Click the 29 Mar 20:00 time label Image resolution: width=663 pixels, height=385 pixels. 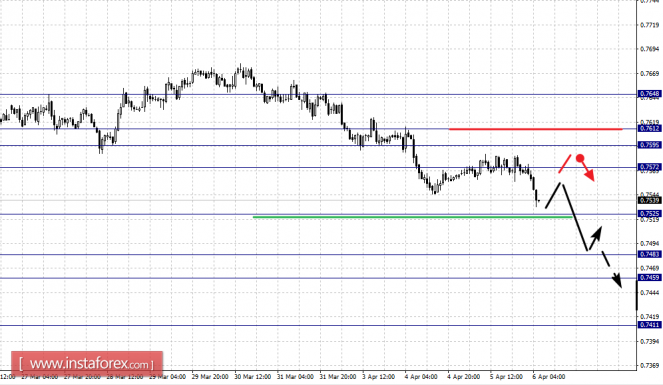[210, 377]
